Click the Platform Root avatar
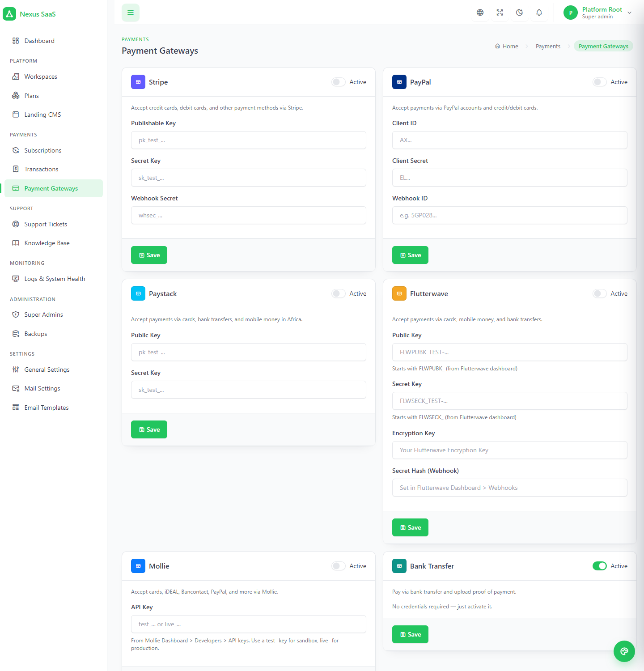 coord(571,13)
